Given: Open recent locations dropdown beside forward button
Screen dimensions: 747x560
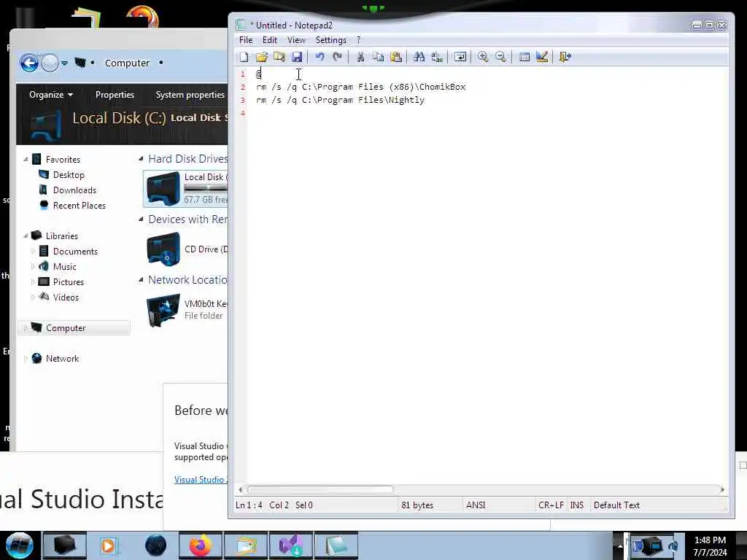Looking at the screenshot, I should point(64,63).
